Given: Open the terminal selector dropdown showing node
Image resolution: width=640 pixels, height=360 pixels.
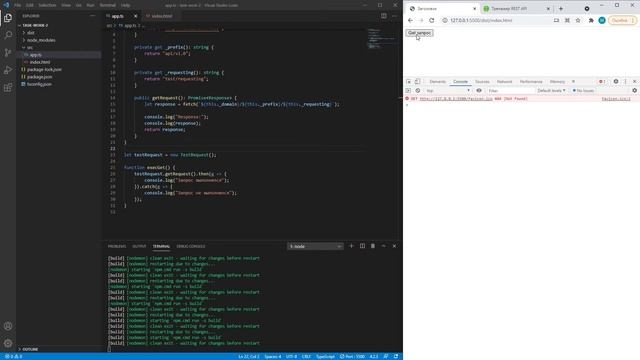Looking at the screenshot, I should [315, 247].
